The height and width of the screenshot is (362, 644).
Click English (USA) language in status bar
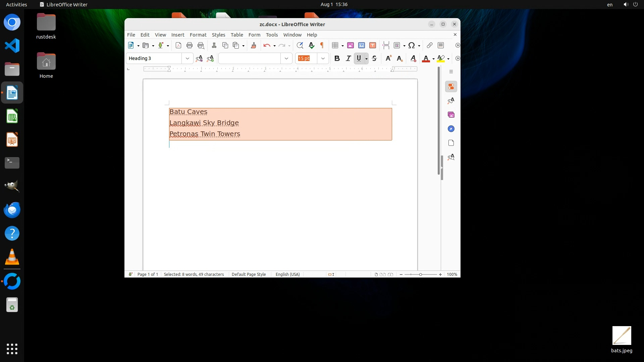[x=287, y=274]
